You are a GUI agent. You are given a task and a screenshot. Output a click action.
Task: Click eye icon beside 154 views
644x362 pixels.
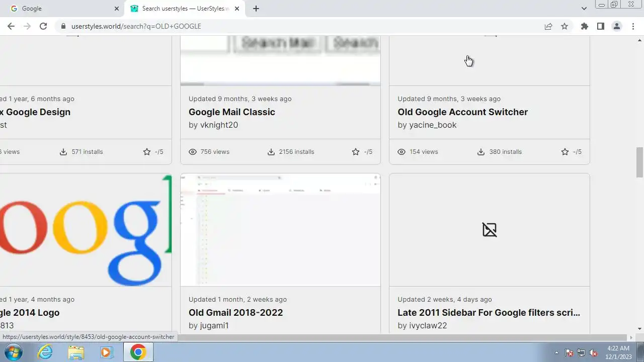[x=401, y=151]
